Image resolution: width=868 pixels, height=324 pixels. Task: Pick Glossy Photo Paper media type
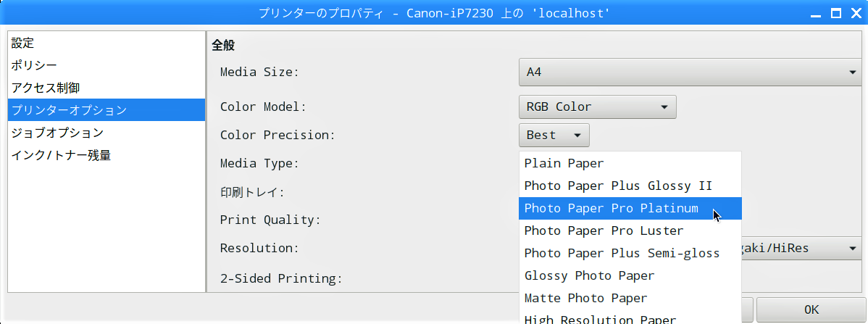(630, 275)
